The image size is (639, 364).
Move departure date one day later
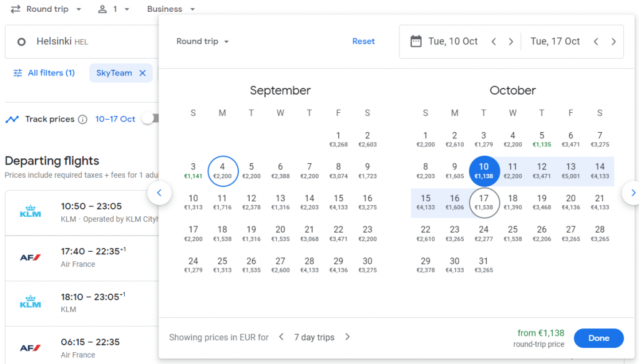point(510,42)
